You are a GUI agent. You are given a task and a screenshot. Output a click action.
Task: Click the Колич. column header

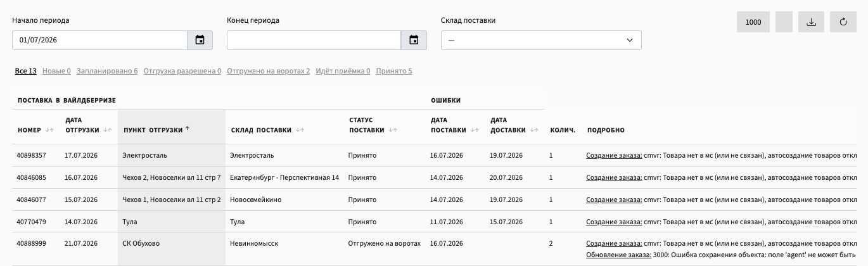point(562,130)
